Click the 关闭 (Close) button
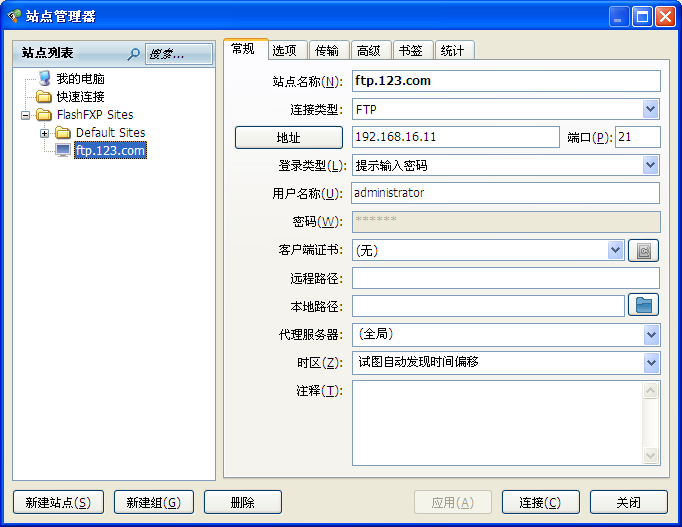Viewport: 682px width, 527px height. coord(629,502)
